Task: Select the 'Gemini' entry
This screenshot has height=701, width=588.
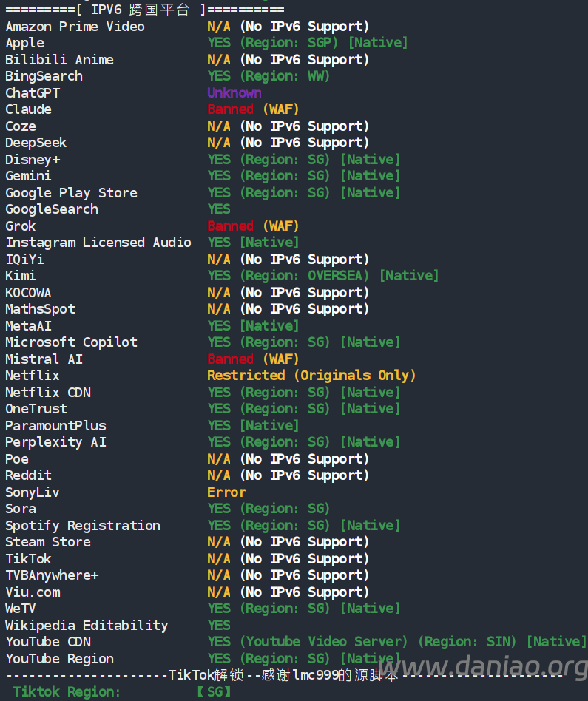Action: [28, 176]
